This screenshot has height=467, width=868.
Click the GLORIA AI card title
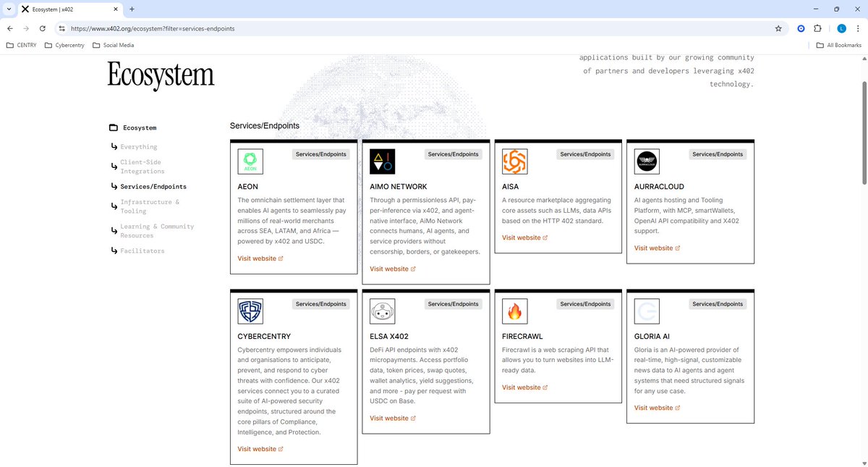[652, 337]
